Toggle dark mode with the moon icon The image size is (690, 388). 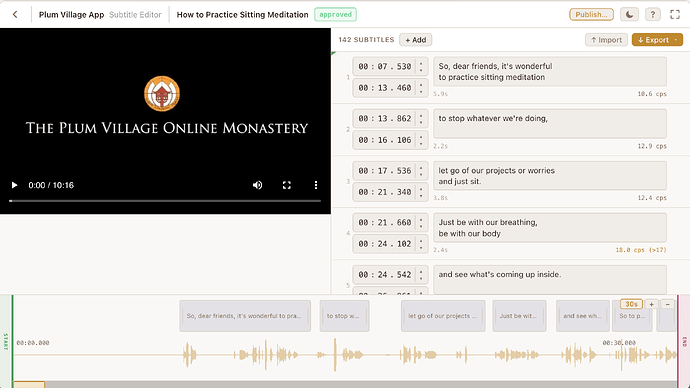point(629,15)
